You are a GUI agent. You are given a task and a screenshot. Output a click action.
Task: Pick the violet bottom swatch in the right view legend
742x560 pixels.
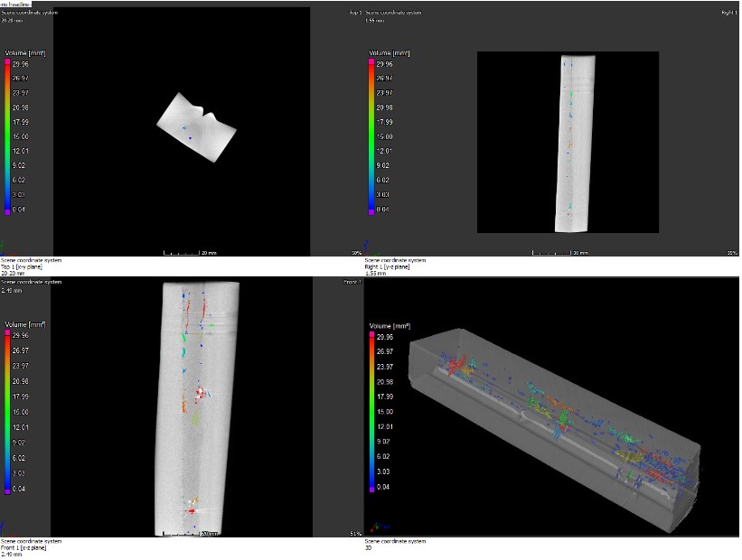(371, 212)
